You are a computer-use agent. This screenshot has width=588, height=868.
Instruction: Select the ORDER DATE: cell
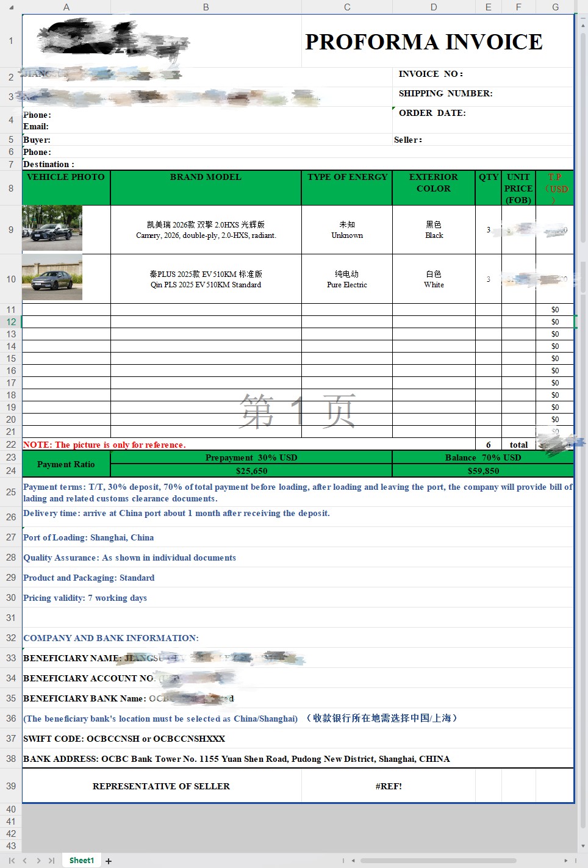(482, 120)
